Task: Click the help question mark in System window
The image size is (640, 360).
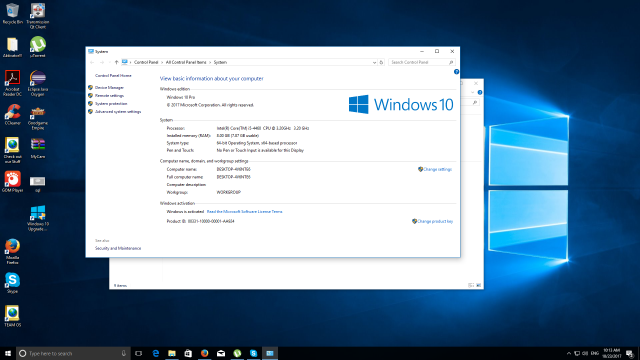Action: click(x=456, y=72)
